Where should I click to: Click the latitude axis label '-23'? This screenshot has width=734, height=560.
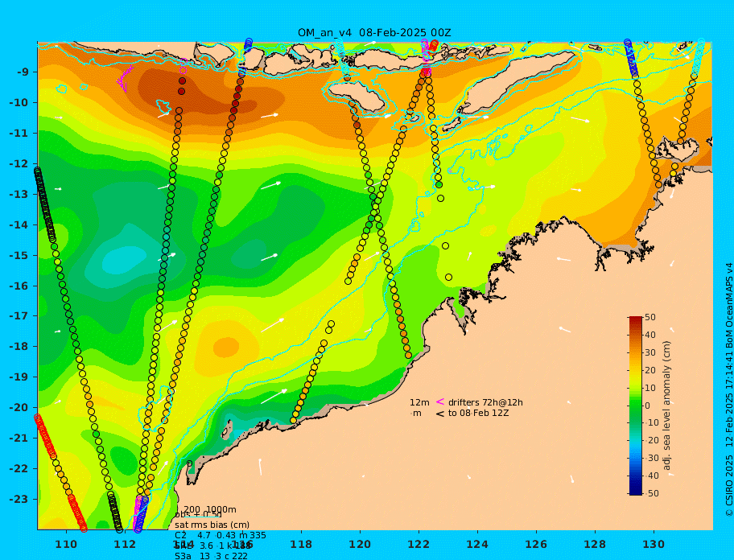click(19, 499)
